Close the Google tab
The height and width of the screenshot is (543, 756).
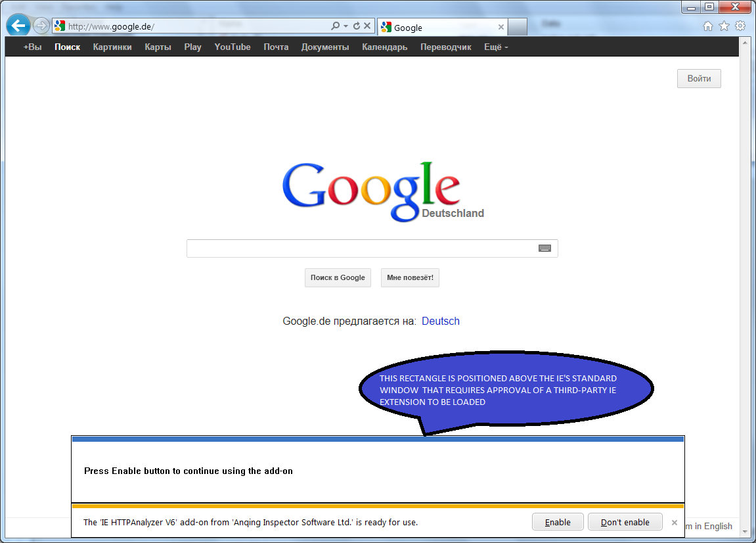(x=501, y=27)
